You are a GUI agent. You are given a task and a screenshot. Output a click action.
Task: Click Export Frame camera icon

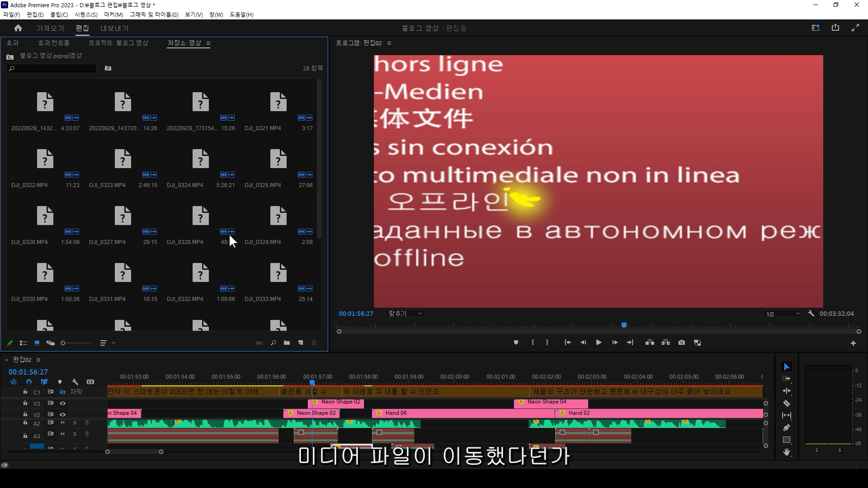click(x=682, y=343)
